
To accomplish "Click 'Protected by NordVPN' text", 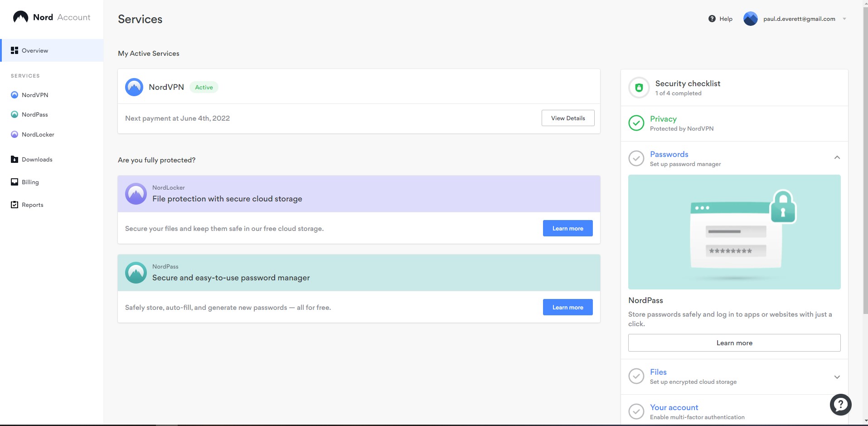I will 682,128.
